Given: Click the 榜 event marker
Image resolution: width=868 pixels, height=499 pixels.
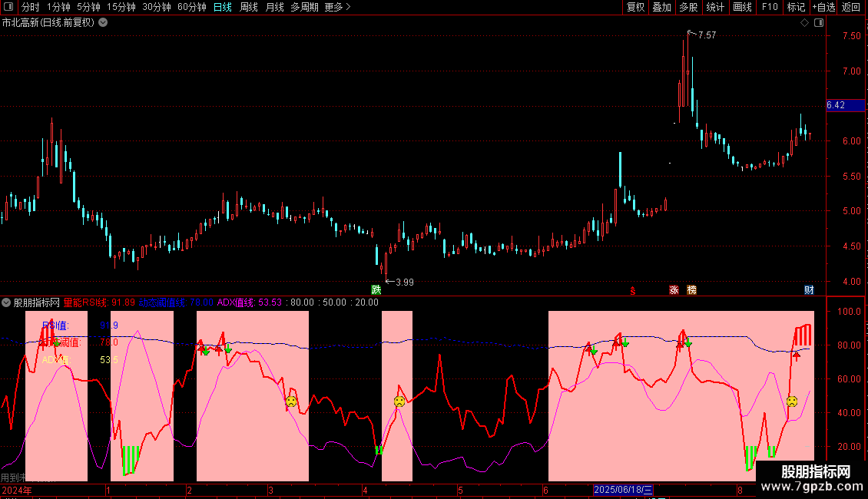Looking at the screenshot, I should click(x=691, y=290).
